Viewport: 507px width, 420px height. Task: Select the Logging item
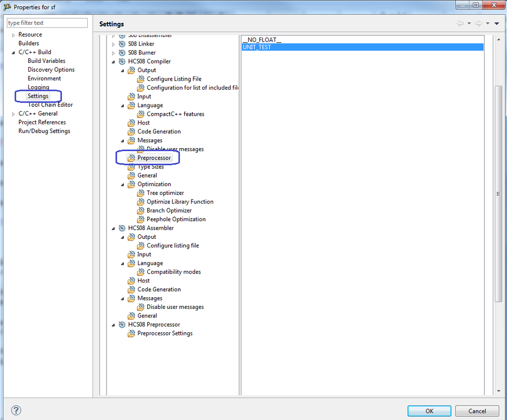coord(39,87)
